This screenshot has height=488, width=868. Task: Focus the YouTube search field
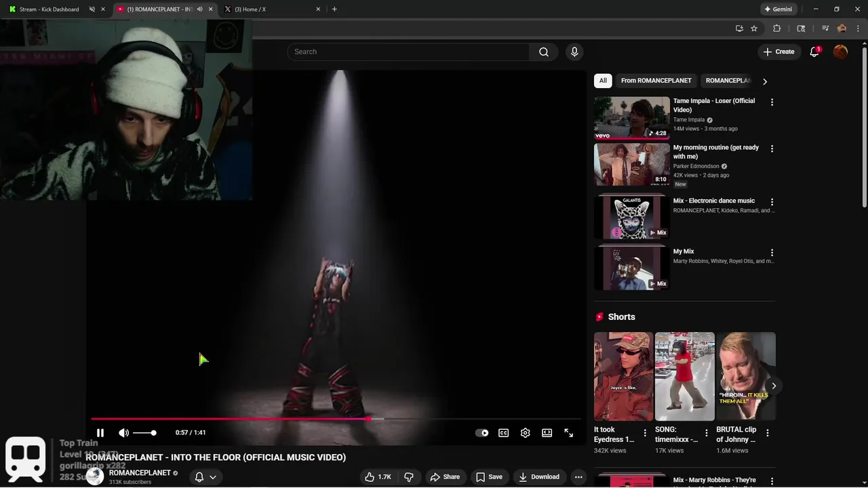(408, 52)
